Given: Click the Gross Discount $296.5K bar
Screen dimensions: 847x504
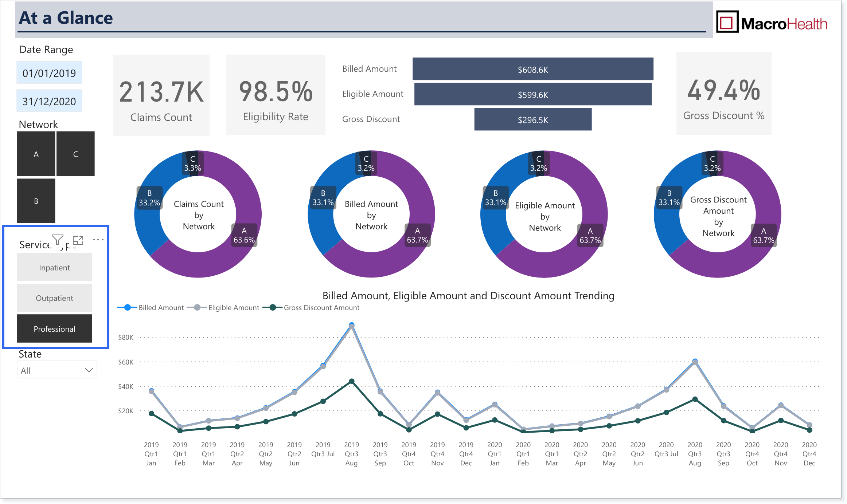Looking at the screenshot, I should click(x=533, y=119).
